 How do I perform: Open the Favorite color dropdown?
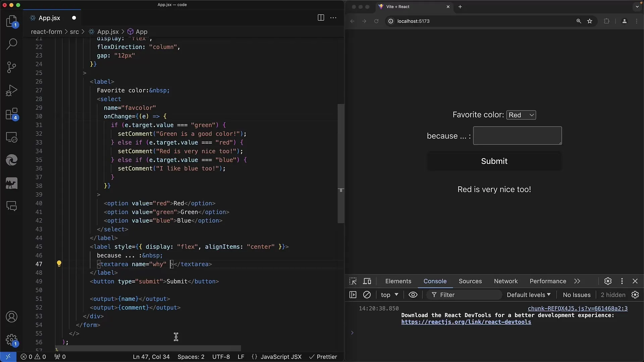coord(521,115)
